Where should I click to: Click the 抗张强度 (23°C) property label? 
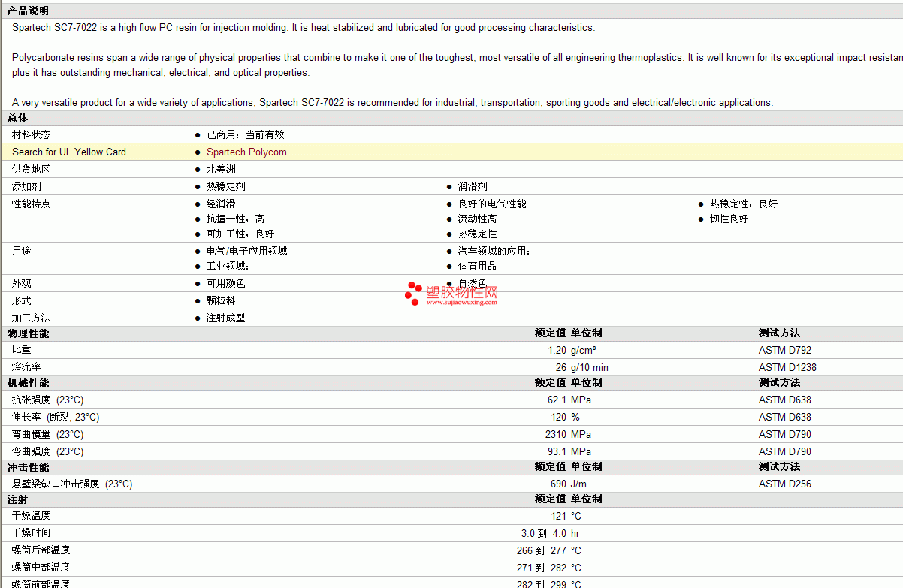[x=48, y=400]
